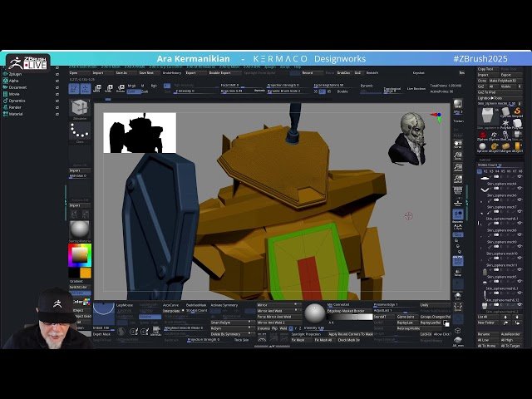This screenshot has height=399, width=532.
Task: Select the red ZSphere tool thumbnail
Action: (x=482, y=135)
